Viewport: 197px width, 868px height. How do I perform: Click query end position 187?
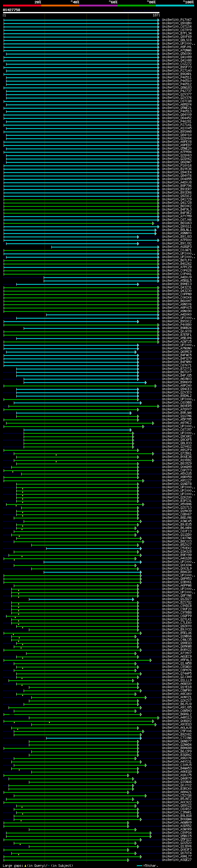(155, 15)
